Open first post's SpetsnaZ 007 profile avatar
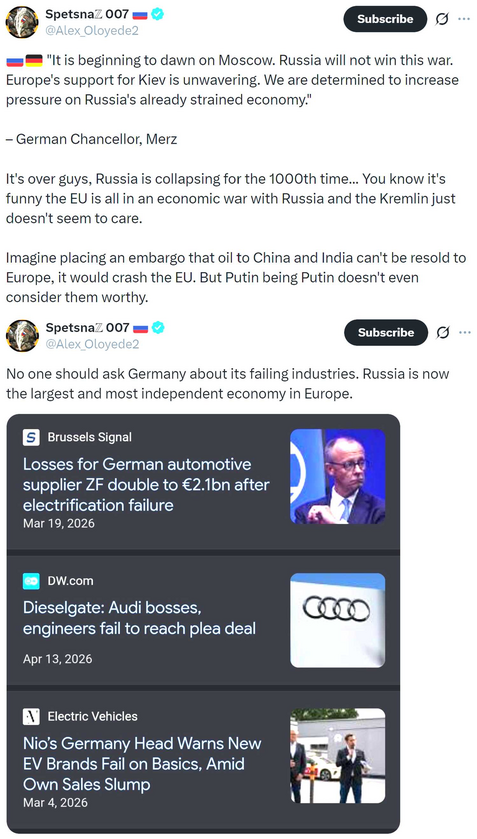The height and width of the screenshot is (839, 477). (x=22, y=22)
